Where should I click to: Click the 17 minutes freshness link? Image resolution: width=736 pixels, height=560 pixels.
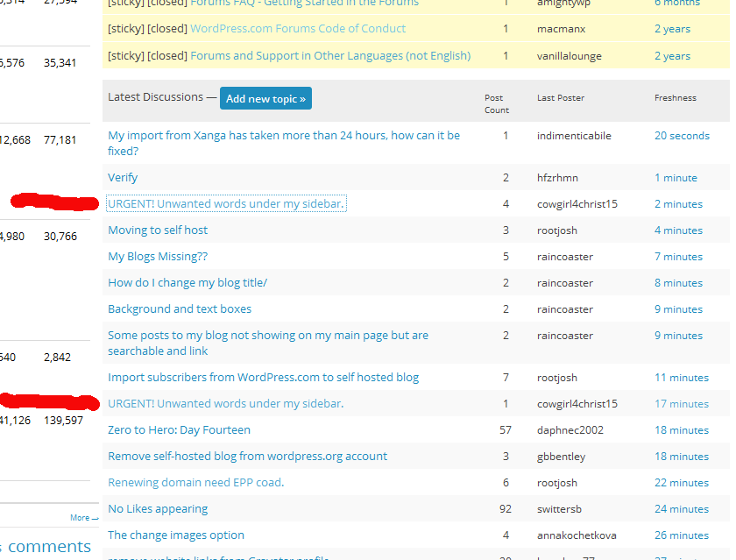(x=681, y=404)
